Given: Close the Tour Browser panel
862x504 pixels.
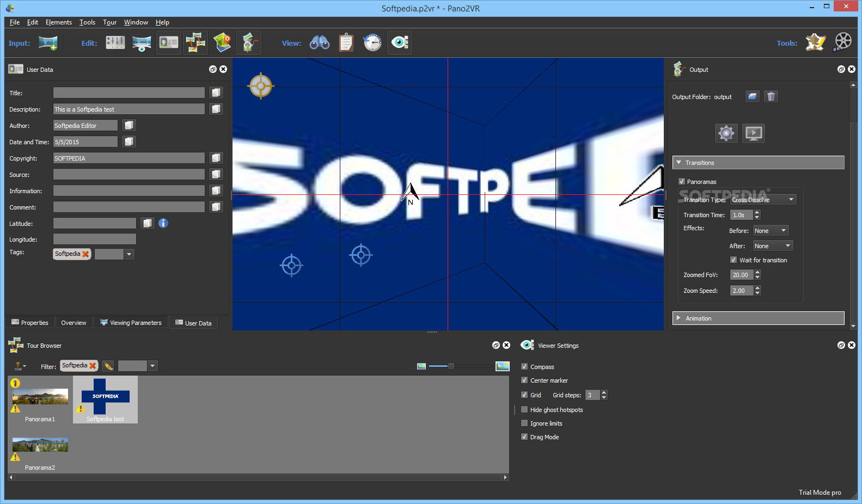Looking at the screenshot, I should coord(506,345).
